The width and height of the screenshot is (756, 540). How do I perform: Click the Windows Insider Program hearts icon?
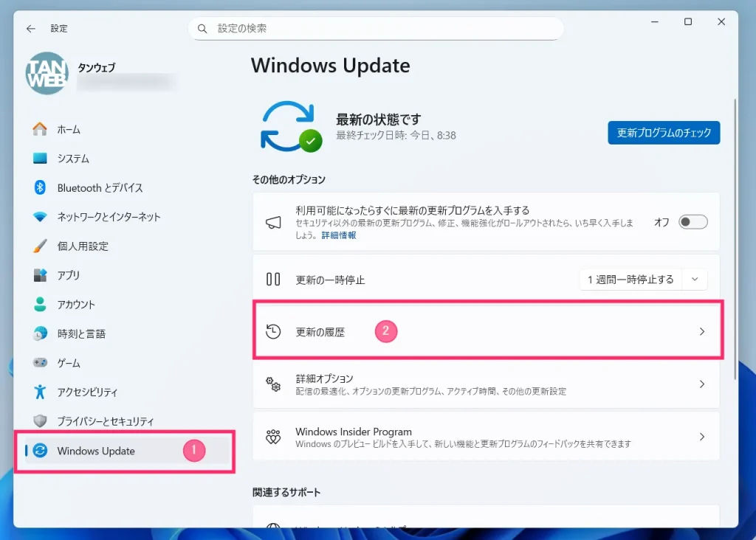[273, 437]
